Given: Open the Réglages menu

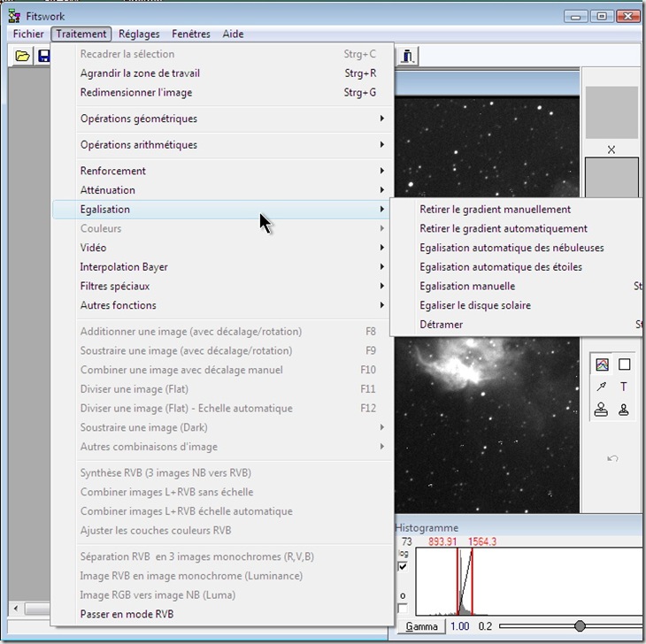Looking at the screenshot, I should coord(139,34).
